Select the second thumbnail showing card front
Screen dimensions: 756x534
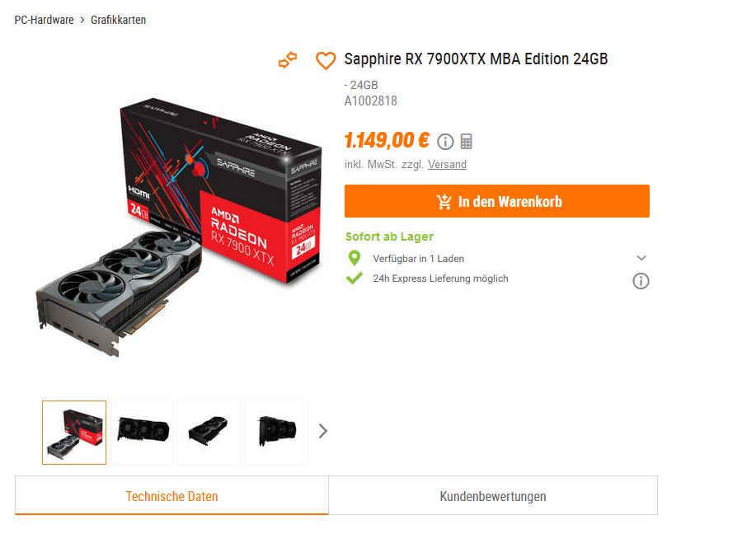[142, 433]
